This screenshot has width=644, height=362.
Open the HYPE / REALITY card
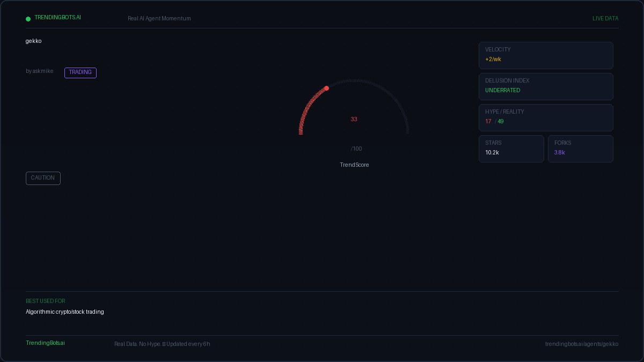pyautogui.click(x=546, y=117)
